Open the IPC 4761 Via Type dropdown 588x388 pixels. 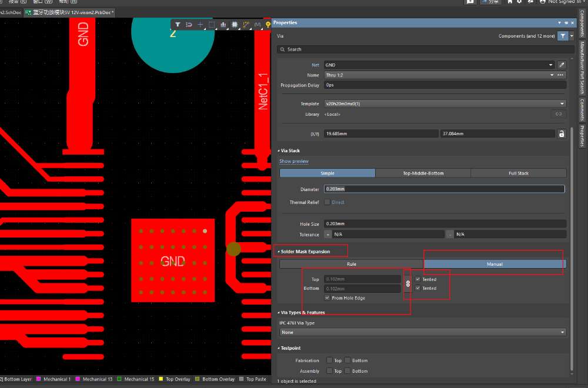point(423,333)
